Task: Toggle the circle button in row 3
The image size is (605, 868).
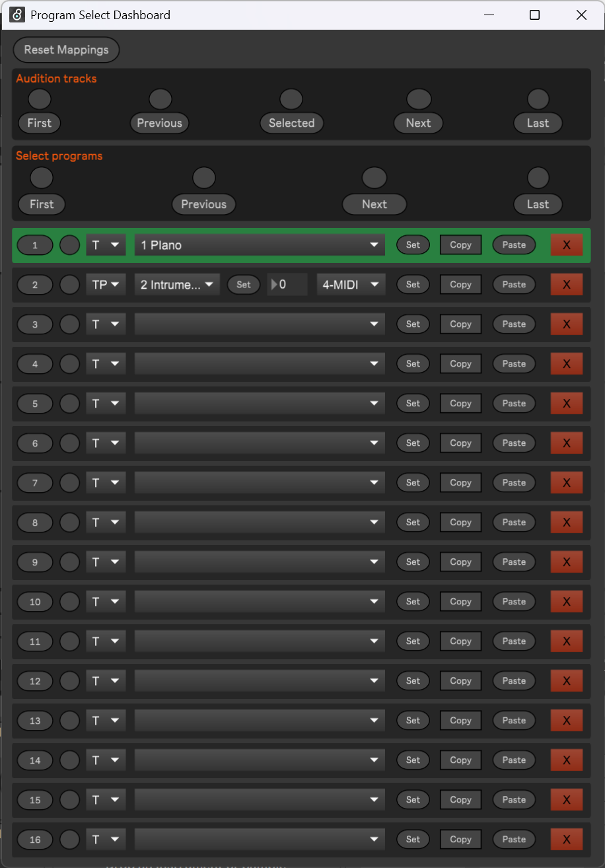Action: pyautogui.click(x=69, y=324)
